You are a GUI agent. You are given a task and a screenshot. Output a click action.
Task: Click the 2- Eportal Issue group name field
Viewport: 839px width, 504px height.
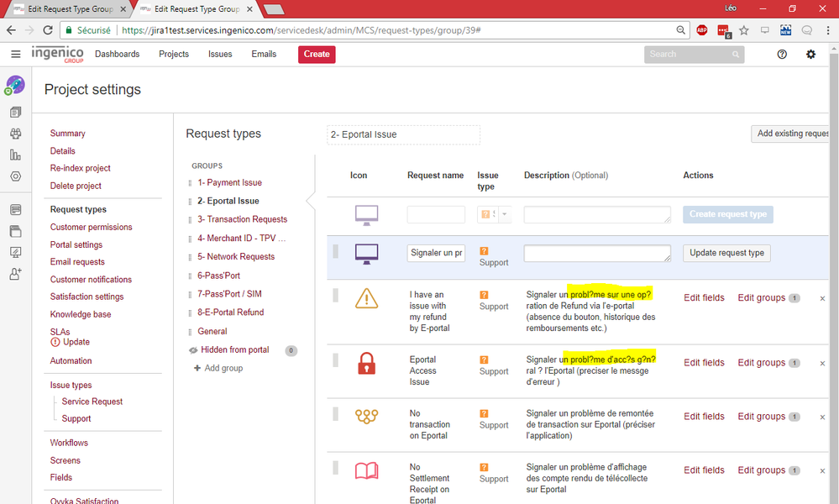[x=403, y=135]
